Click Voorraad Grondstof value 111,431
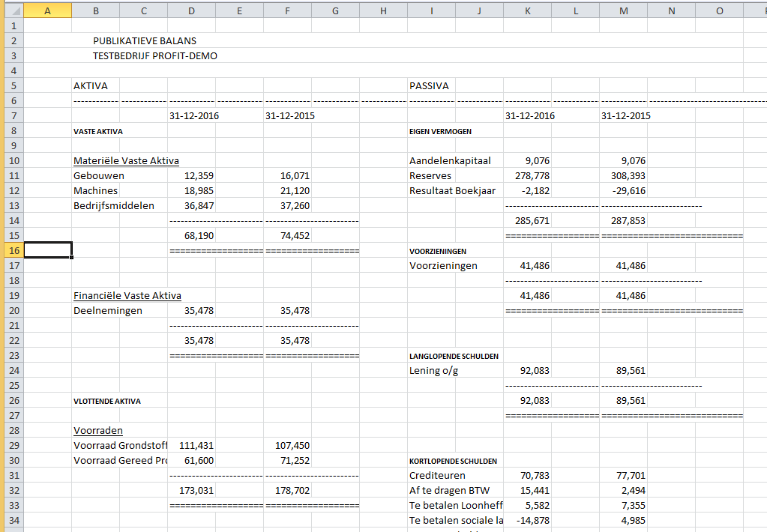The height and width of the screenshot is (532, 767). click(196, 445)
